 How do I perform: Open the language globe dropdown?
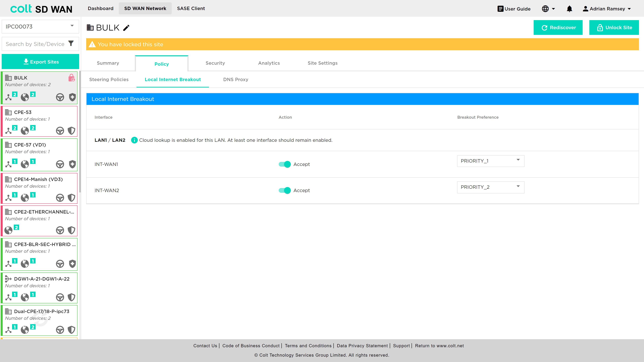pos(549,9)
